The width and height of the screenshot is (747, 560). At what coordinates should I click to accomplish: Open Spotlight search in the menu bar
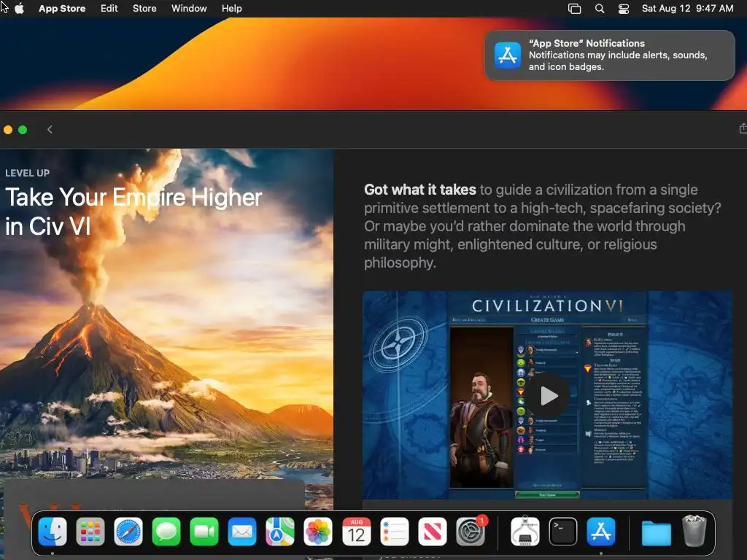pyautogui.click(x=600, y=9)
